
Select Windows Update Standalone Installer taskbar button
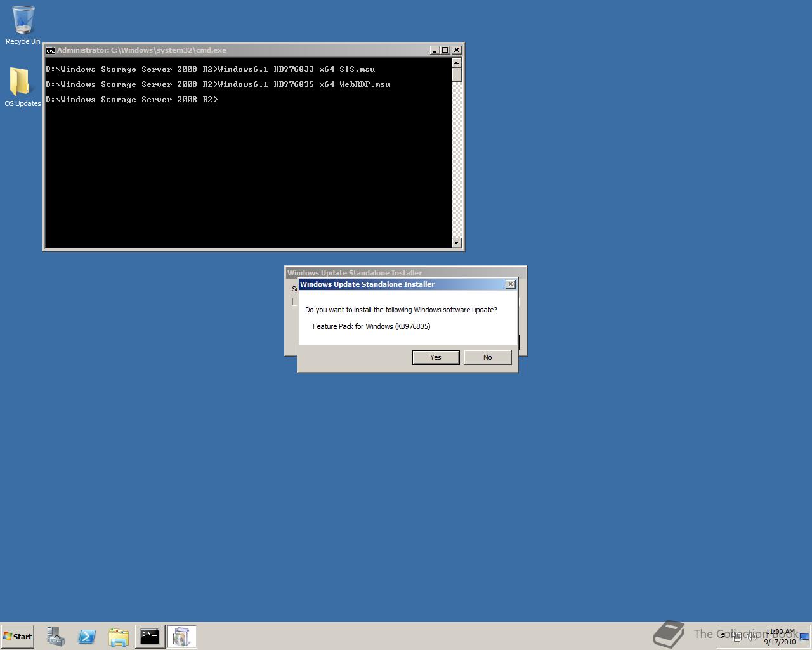click(x=181, y=637)
